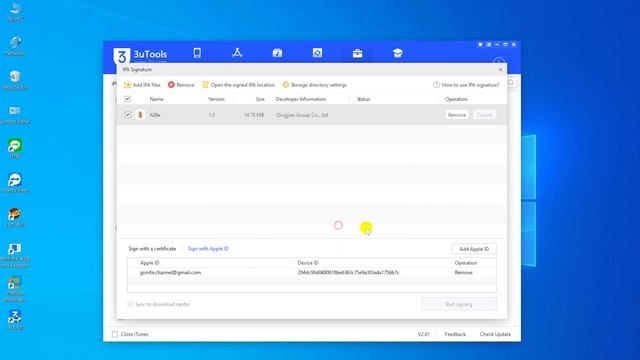Screen dimensions: 640x360
Task: Click Remove button in the N3la row
Action: [457, 115]
